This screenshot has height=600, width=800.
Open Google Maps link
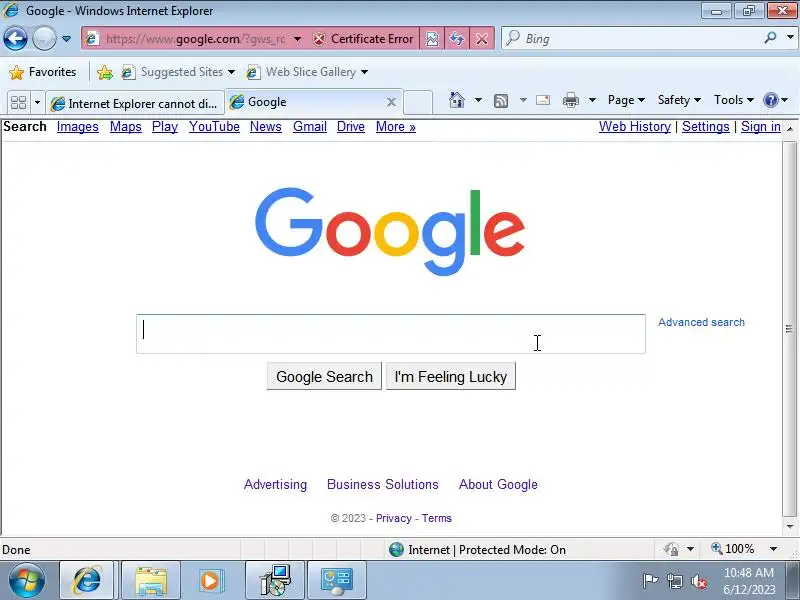[x=126, y=127]
